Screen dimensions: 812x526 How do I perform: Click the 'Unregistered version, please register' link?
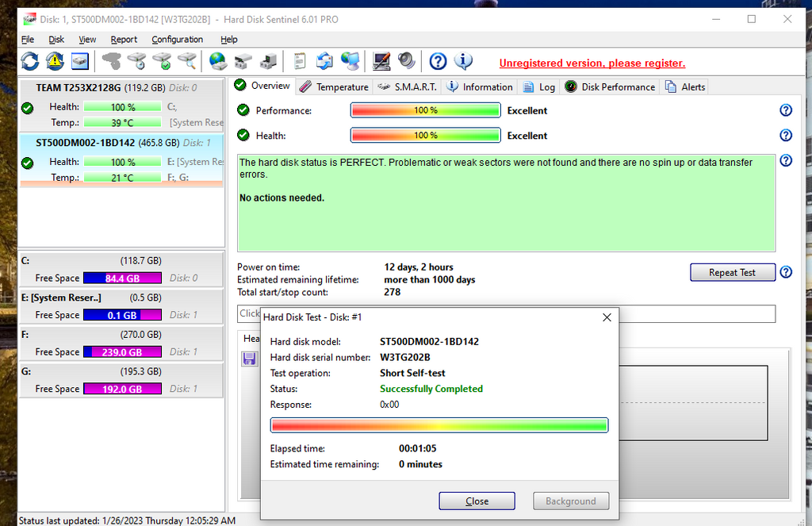pos(592,63)
